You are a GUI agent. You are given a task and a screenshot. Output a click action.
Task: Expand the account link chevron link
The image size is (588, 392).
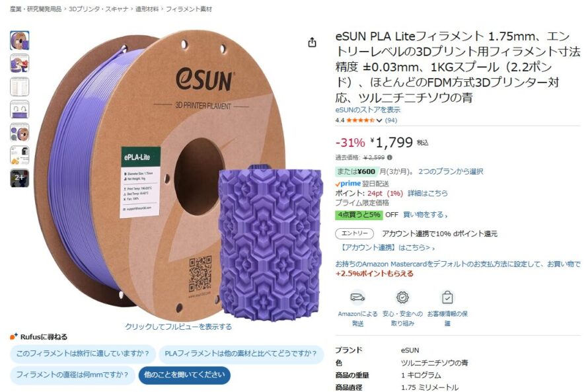pos(387,248)
